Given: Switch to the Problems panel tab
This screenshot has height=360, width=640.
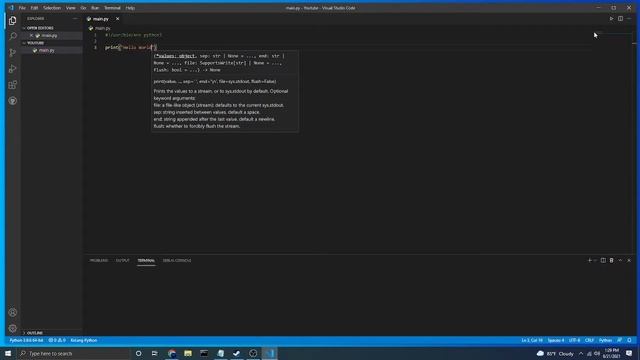Looking at the screenshot, I should click(99, 260).
